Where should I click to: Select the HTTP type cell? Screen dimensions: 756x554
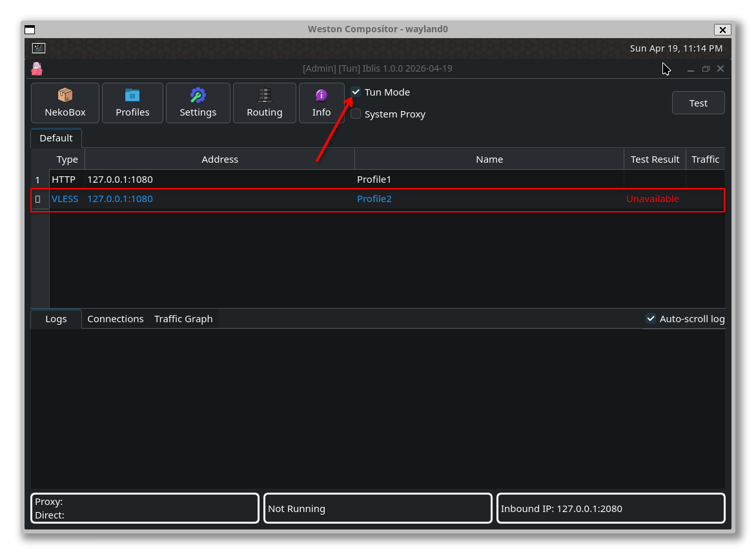tap(67, 180)
